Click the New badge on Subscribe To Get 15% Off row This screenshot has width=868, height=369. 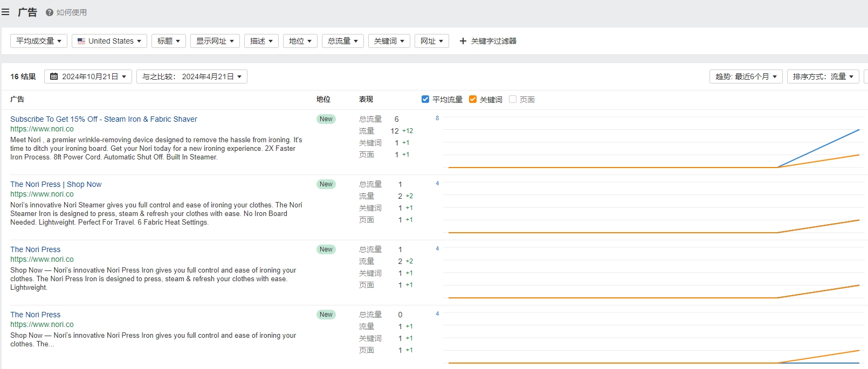point(326,119)
